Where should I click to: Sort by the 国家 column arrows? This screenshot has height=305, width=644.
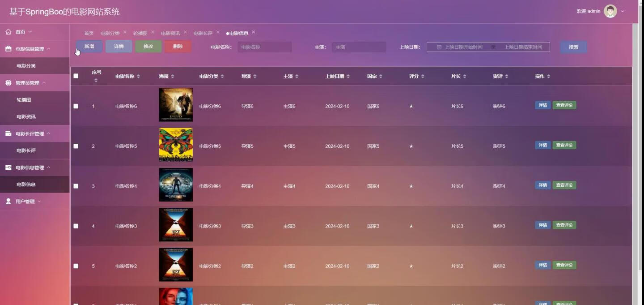click(381, 77)
